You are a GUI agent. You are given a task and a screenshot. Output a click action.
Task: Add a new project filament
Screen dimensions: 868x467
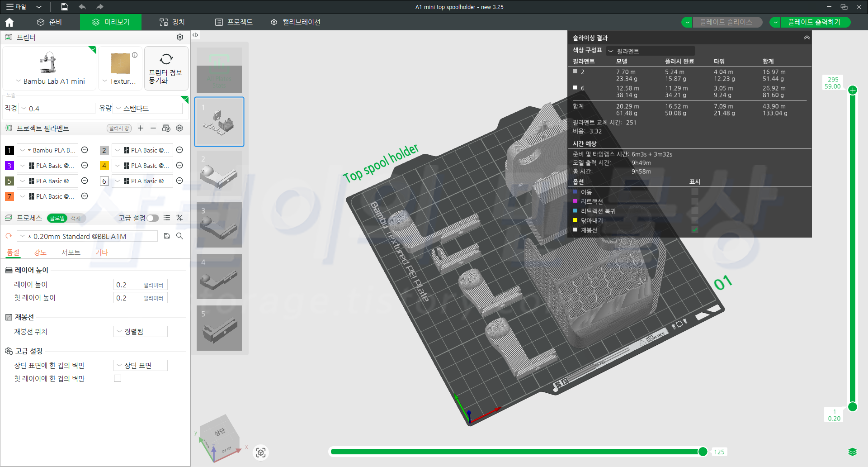pos(141,128)
